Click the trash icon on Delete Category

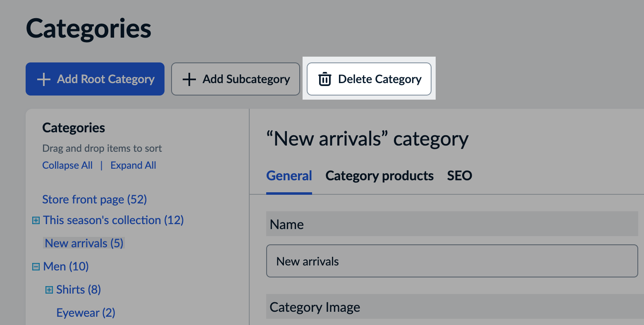(325, 79)
